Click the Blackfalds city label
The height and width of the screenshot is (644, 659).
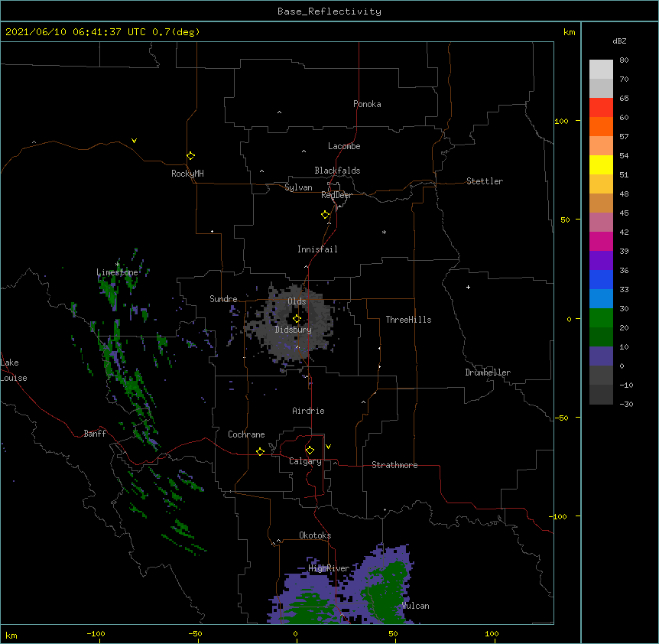(x=337, y=171)
